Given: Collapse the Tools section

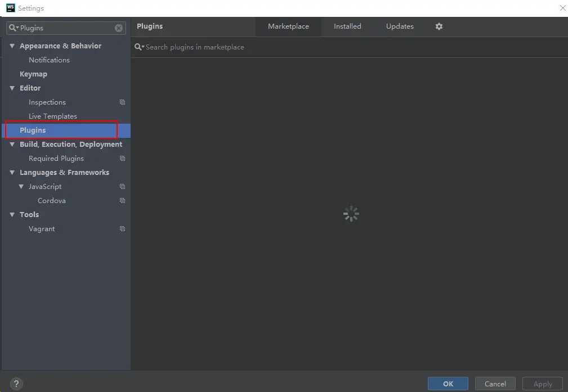Looking at the screenshot, I should tap(12, 215).
